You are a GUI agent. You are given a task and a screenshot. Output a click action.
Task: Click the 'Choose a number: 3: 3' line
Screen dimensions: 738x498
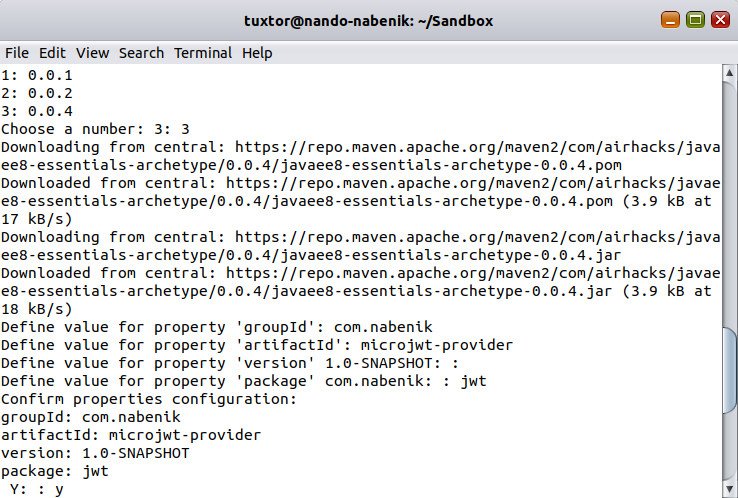point(95,129)
